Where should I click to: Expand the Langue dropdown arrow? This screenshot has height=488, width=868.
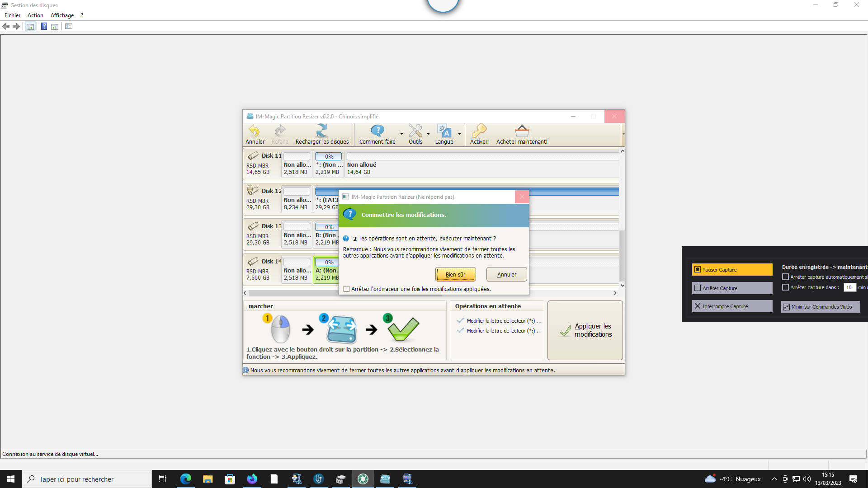[459, 134]
